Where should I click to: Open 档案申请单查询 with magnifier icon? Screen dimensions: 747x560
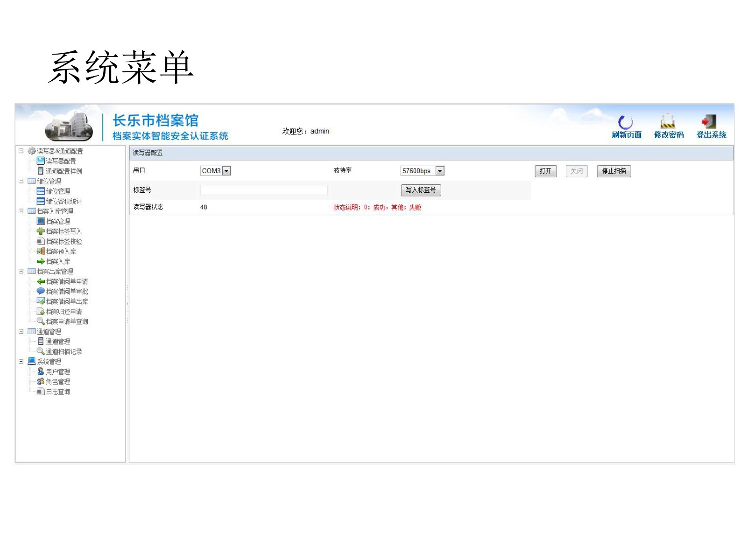(x=67, y=322)
